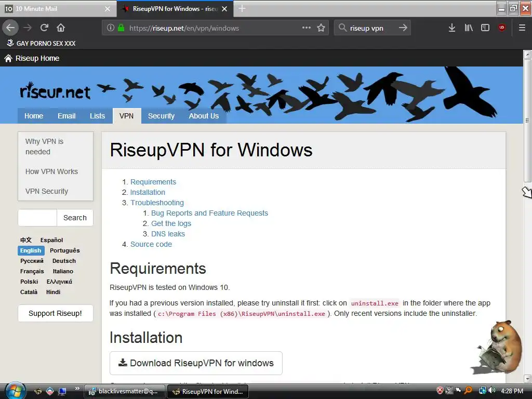Image resolution: width=532 pixels, height=399 pixels.
Task: Submit the riseup vpn search arrow
Action: pyautogui.click(x=403, y=28)
